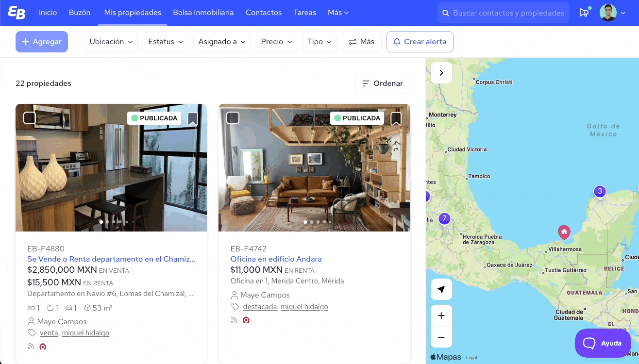Click the EasyBroker logo
639x364 pixels.
pyautogui.click(x=17, y=13)
